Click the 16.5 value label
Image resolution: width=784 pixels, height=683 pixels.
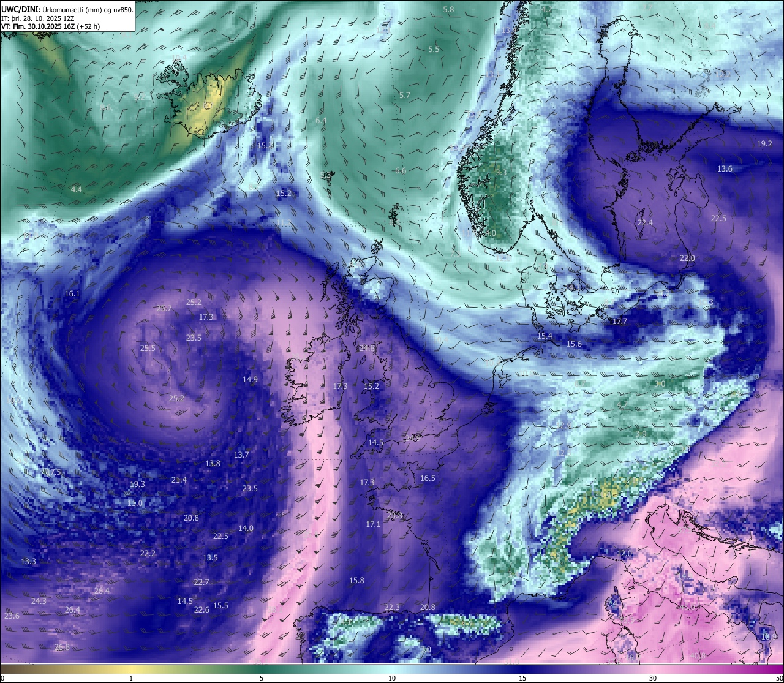tap(428, 478)
